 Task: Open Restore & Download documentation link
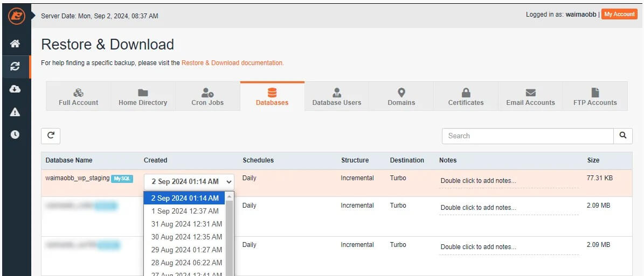pyautogui.click(x=232, y=63)
